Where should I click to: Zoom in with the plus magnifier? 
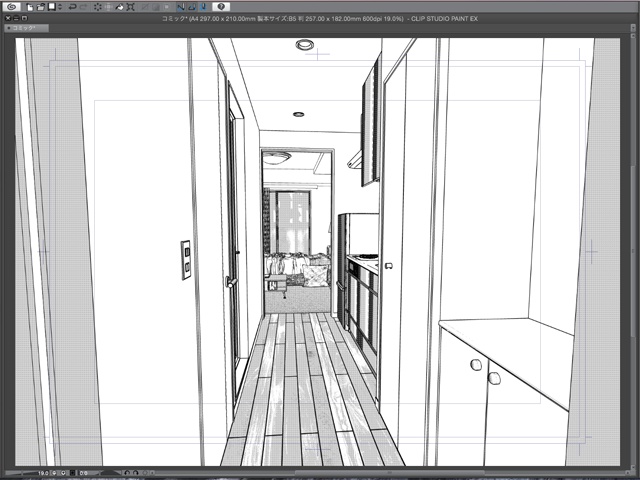point(63,473)
